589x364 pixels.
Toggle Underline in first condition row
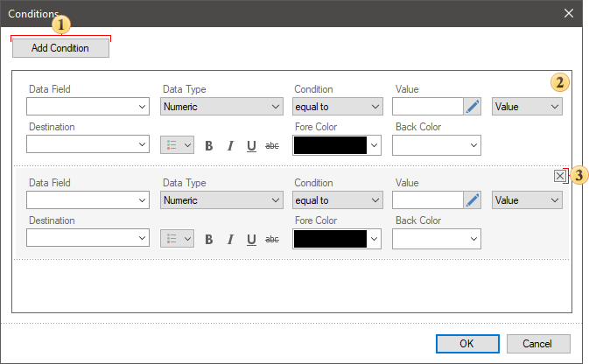pos(251,145)
